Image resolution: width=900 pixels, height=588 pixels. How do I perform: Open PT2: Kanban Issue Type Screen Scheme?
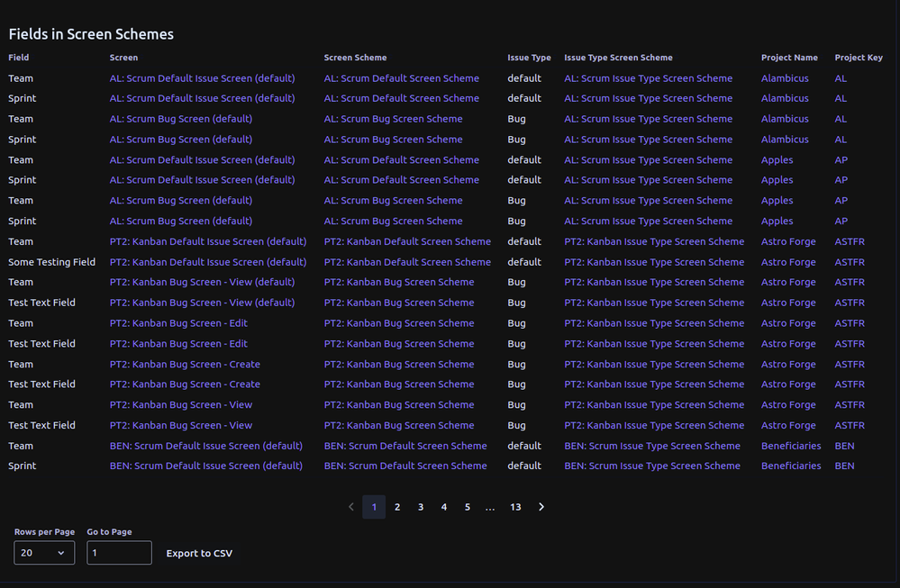(x=653, y=240)
